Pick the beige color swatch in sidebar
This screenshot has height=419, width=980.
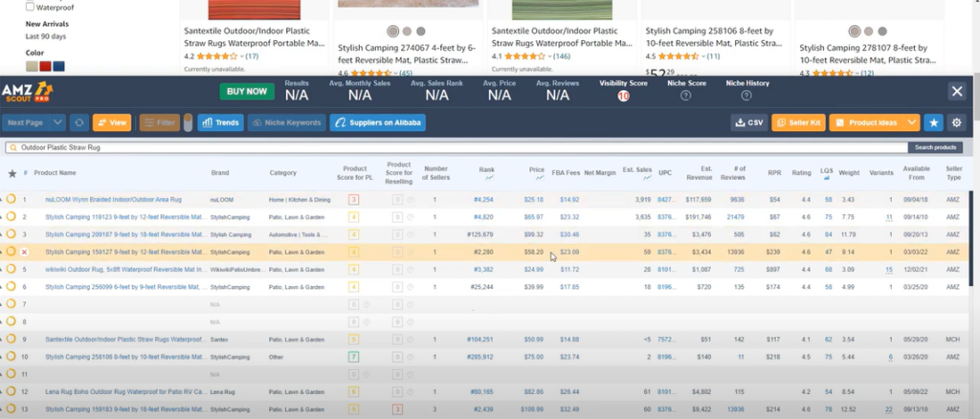pos(32,67)
